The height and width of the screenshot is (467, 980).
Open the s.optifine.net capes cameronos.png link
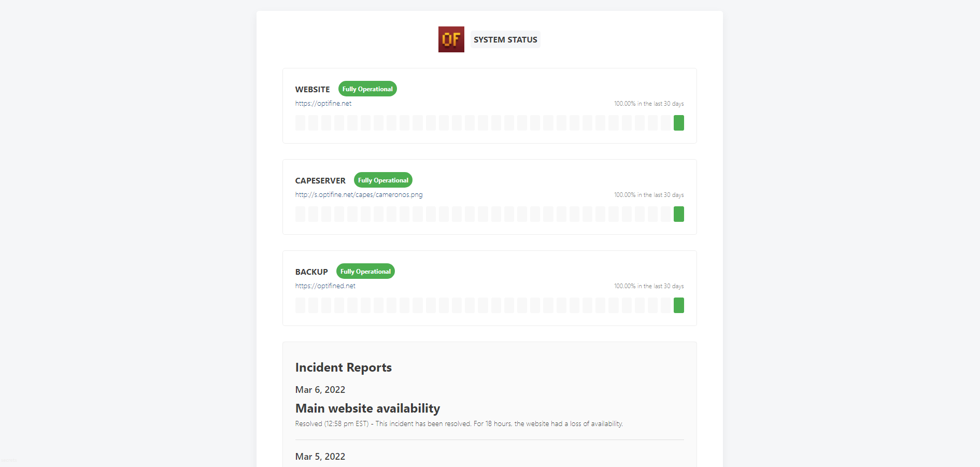click(x=359, y=194)
